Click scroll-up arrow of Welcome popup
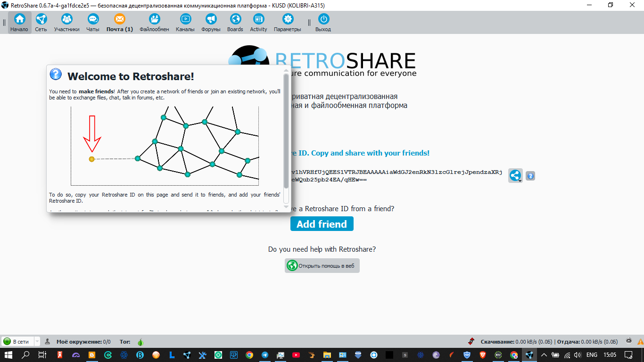 [x=286, y=71]
